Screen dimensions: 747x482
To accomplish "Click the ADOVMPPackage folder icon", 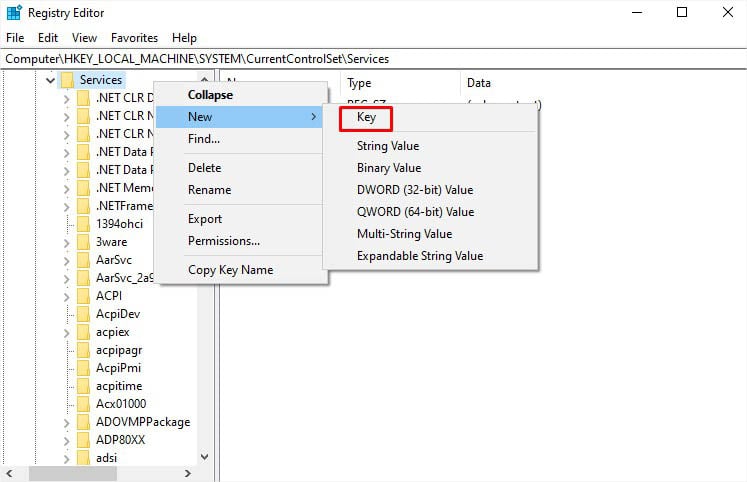I will click(83, 422).
